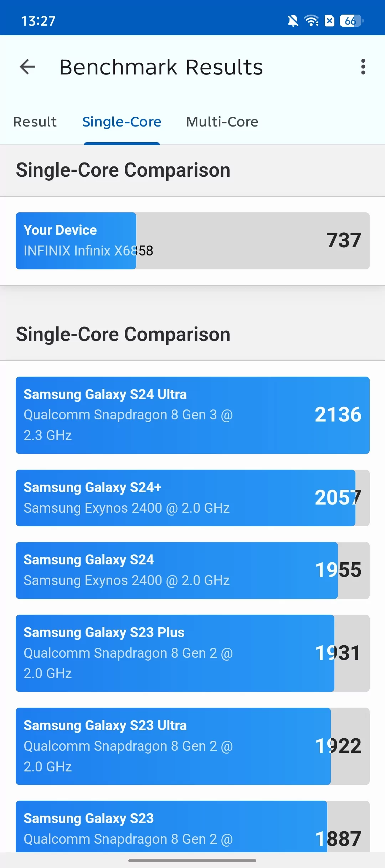Screen dimensions: 385x868
Task: Tap the battery level indicator
Action: 351,21
